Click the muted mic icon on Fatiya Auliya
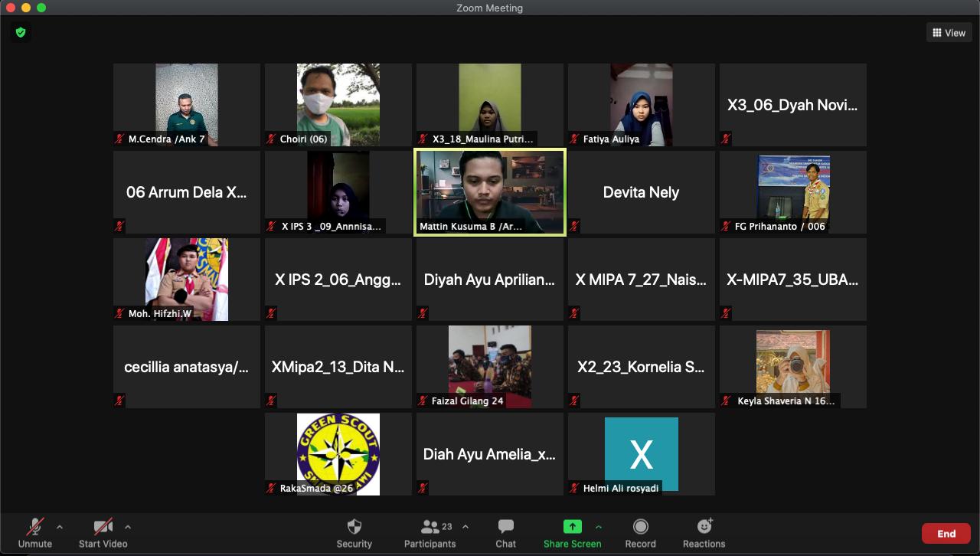Screen dimensions: 980x556 tap(574, 139)
